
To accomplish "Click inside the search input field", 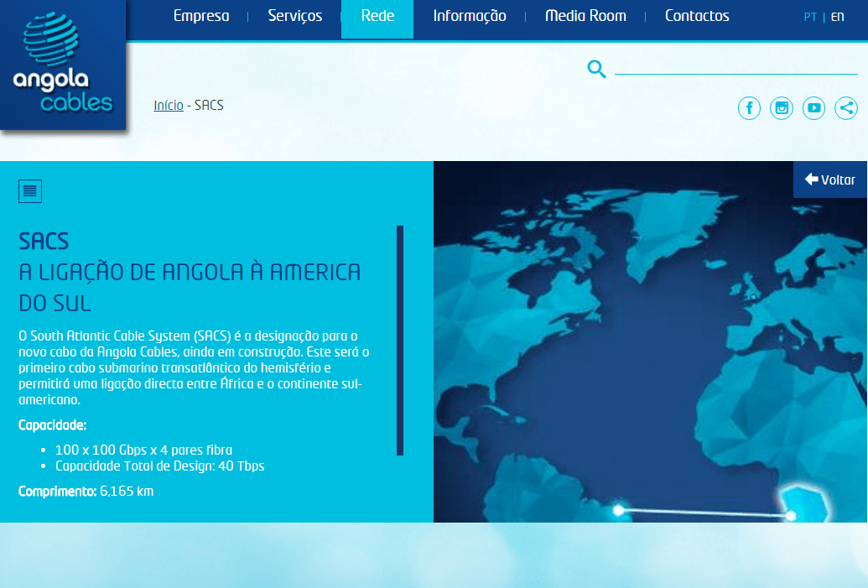I will pyautogui.click(x=736, y=71).
